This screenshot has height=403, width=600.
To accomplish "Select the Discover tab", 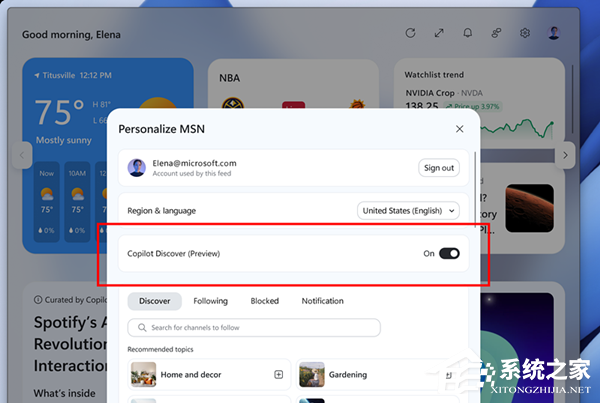I will click(x=155, y=301).
